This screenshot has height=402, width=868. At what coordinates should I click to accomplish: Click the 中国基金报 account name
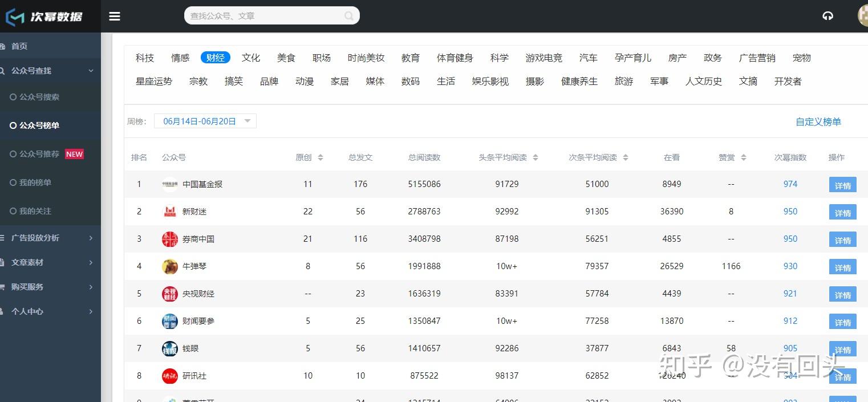tap(202, 184)
